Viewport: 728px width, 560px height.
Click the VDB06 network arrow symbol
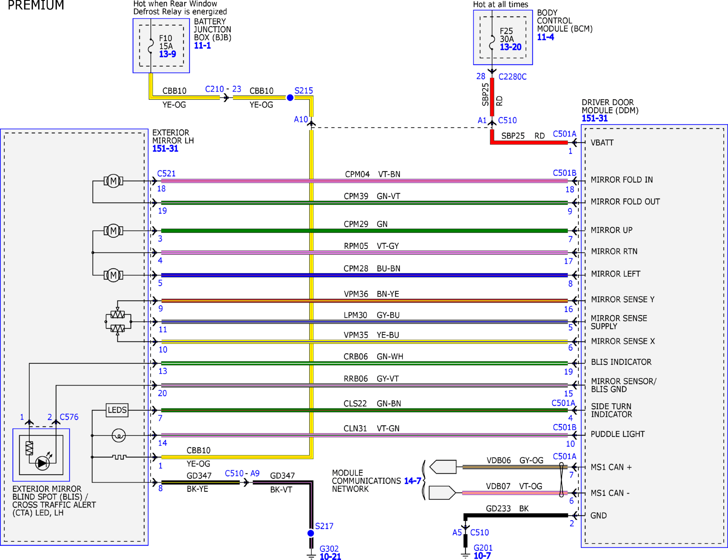pyautogui.click(x=443, y=467)
